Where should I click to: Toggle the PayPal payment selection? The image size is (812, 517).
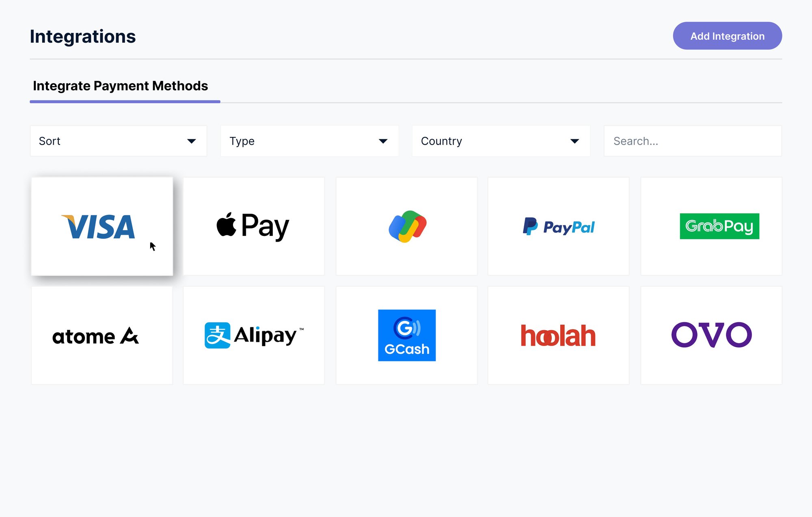(559, 226)
